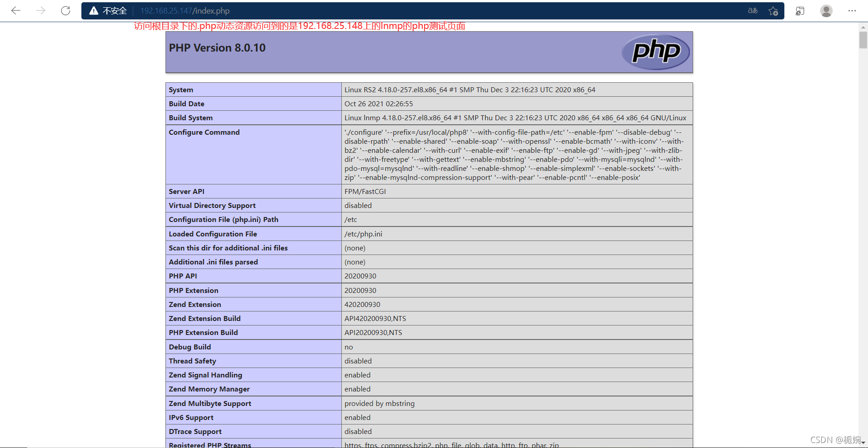Click the PHP Extension row label

pyautogui.click(x=193, y=291)
